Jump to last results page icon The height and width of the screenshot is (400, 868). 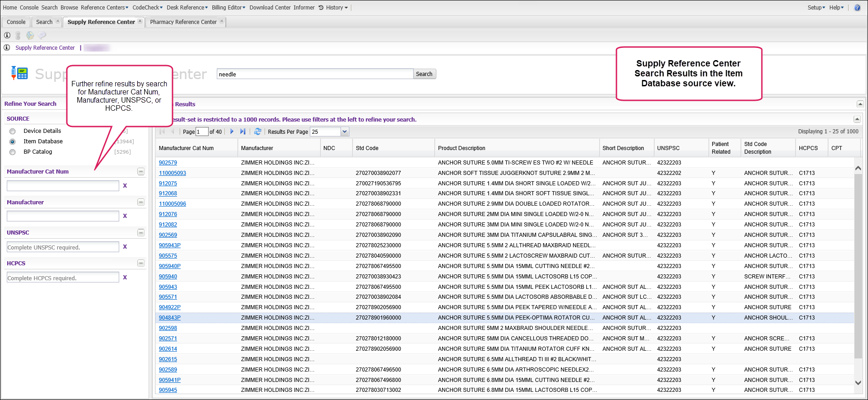pos(243,132)
